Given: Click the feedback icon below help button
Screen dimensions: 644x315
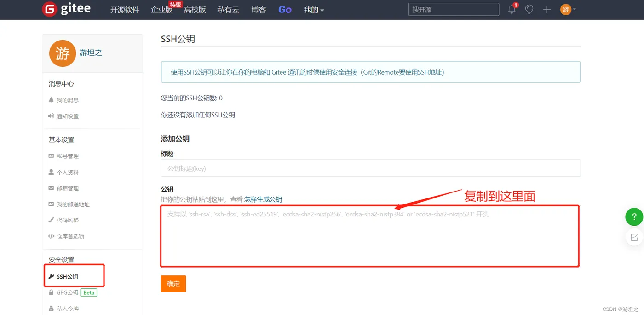Looking at the screenshot, I should coord(634,237).
